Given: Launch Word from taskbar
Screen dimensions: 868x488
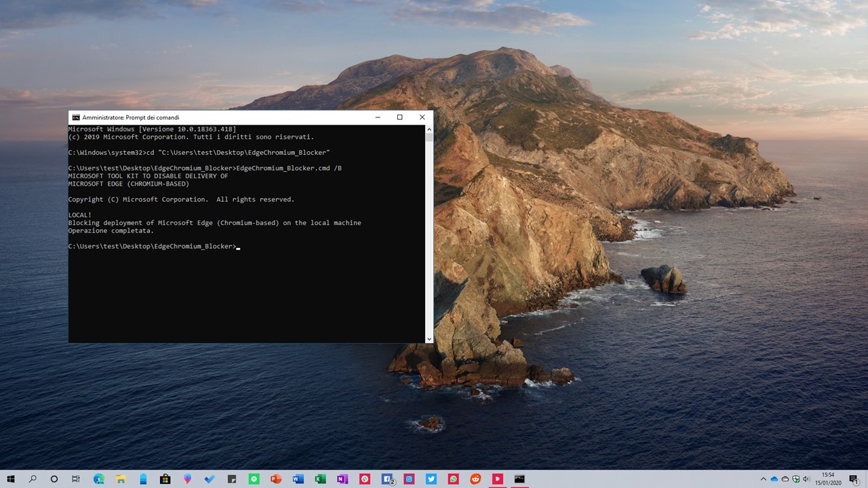Looking at the screenshot, I should coord(298,479).
